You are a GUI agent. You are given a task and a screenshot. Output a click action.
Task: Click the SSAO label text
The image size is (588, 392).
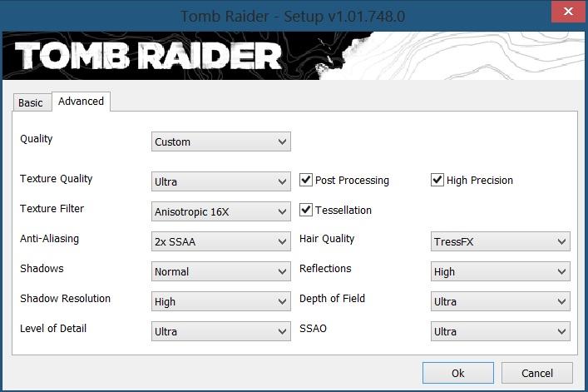tap(313, 329)
